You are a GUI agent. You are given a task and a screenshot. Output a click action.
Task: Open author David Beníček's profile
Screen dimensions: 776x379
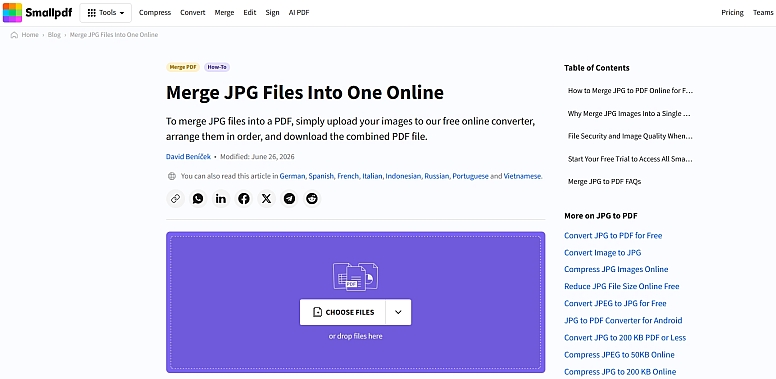[x=189, y=157]
